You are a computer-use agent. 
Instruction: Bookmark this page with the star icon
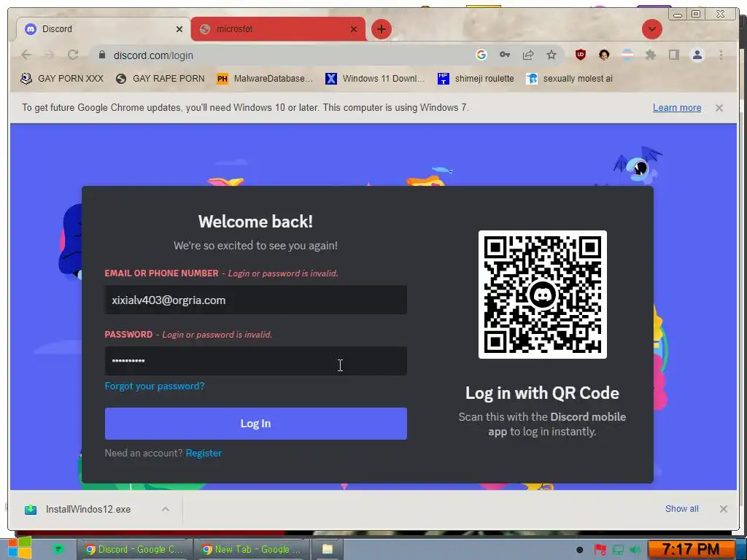tap(551, 55)
